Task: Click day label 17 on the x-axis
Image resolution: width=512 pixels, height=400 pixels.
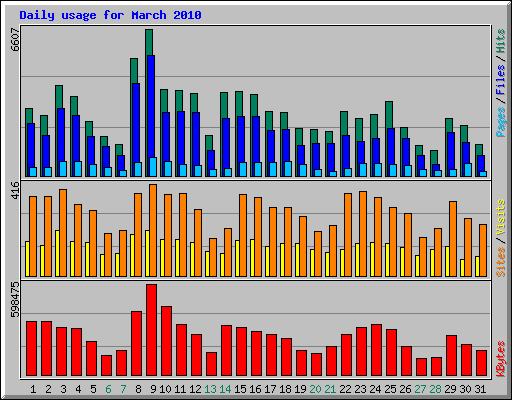Action: (x=270, y=389)
